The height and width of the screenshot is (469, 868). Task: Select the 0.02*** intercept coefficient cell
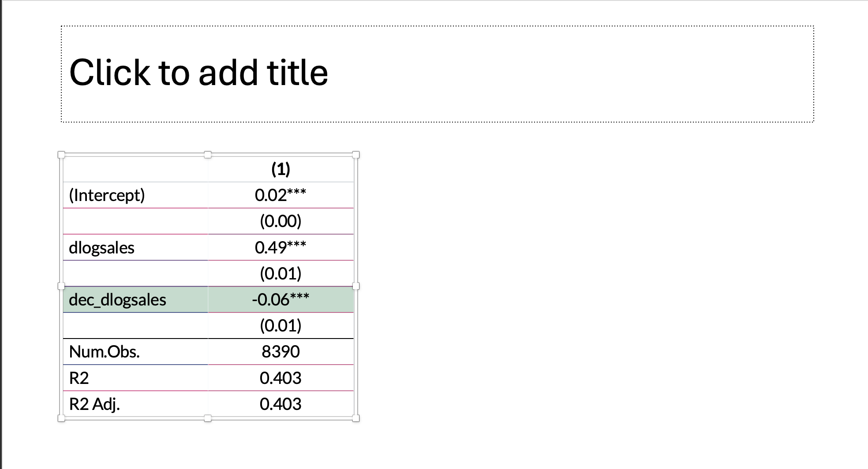click(281, 195)
